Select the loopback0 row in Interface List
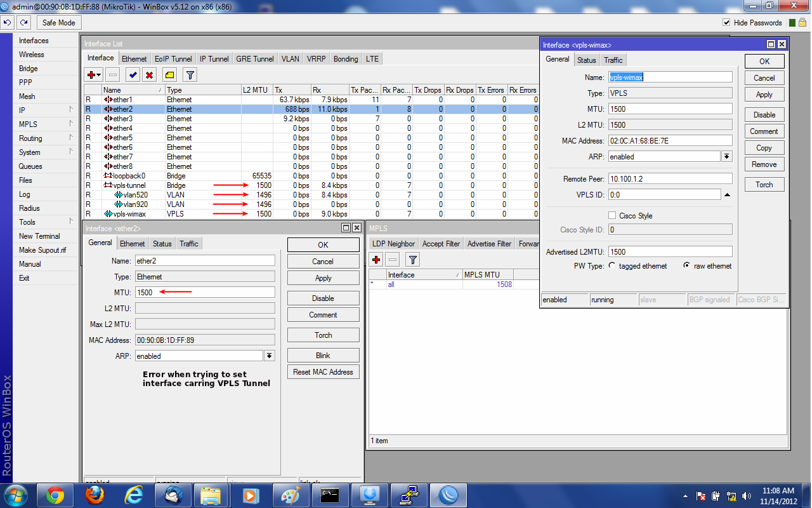Image resolution: width=812 pixels, height=508 pixels. pos(311,176)
